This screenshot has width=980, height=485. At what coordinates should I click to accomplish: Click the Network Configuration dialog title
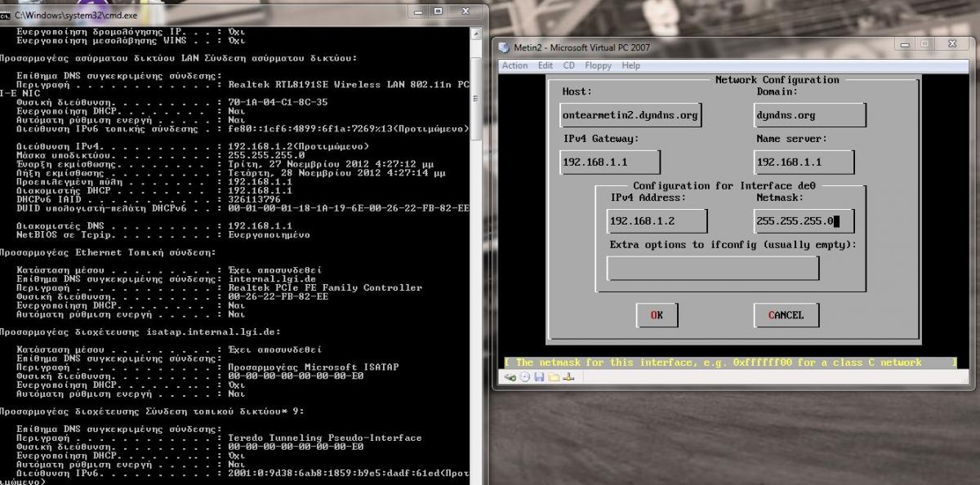pos(777,80)
